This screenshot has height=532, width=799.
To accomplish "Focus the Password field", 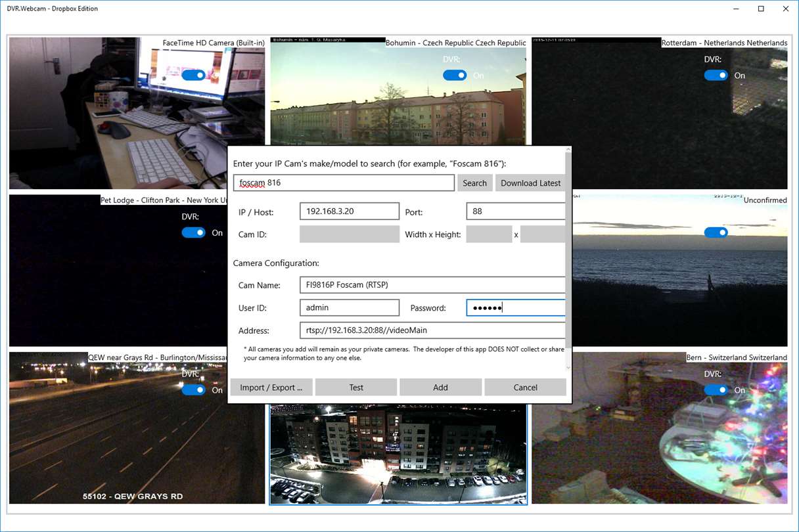I will [516, 307].
